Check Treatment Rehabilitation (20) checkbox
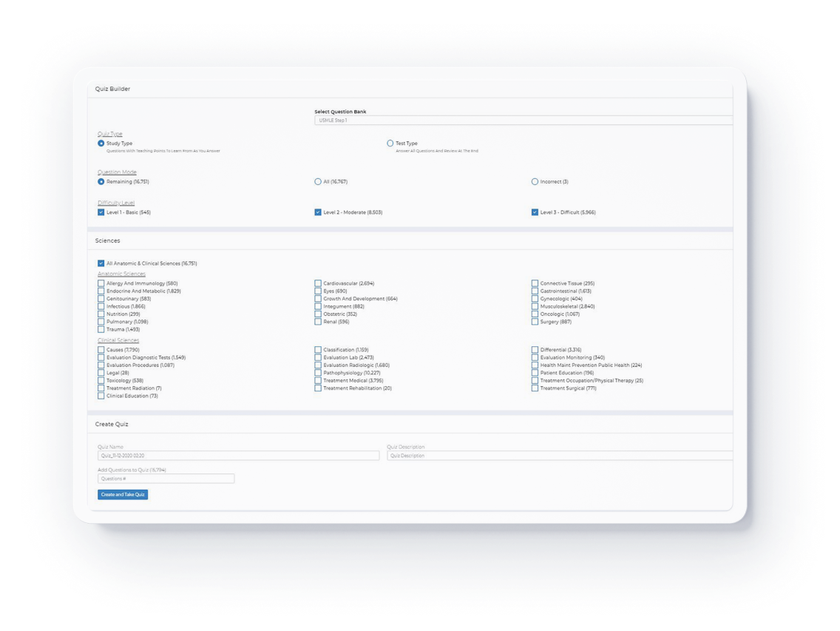This screenshot has width=840, height=631. click(318, 388)
